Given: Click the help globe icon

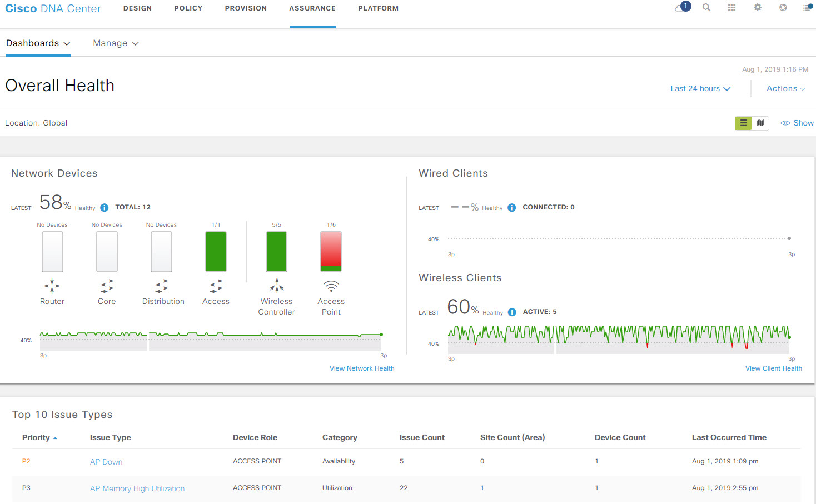Looking at the screenshot, I should click(x=783, y=8).
